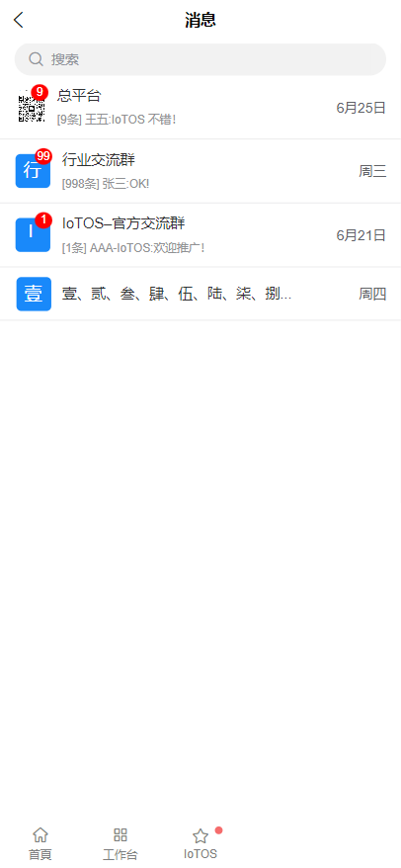
Task: Click the message preview 张三:OK!
Action: (x=125, y=184)
